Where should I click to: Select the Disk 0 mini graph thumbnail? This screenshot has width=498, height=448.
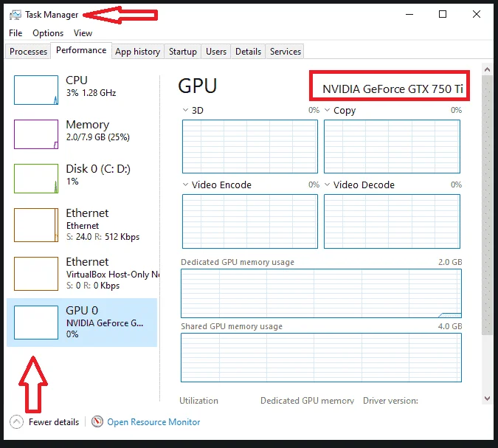click(x=36, y=179)
